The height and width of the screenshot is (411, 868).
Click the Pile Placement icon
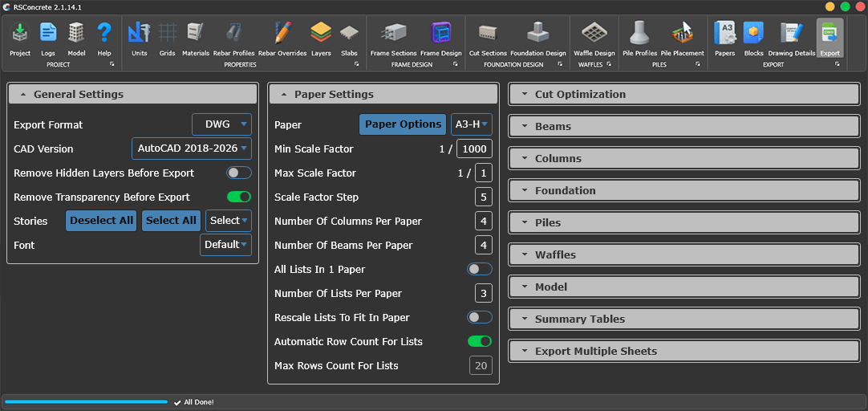tap(682, 38)
